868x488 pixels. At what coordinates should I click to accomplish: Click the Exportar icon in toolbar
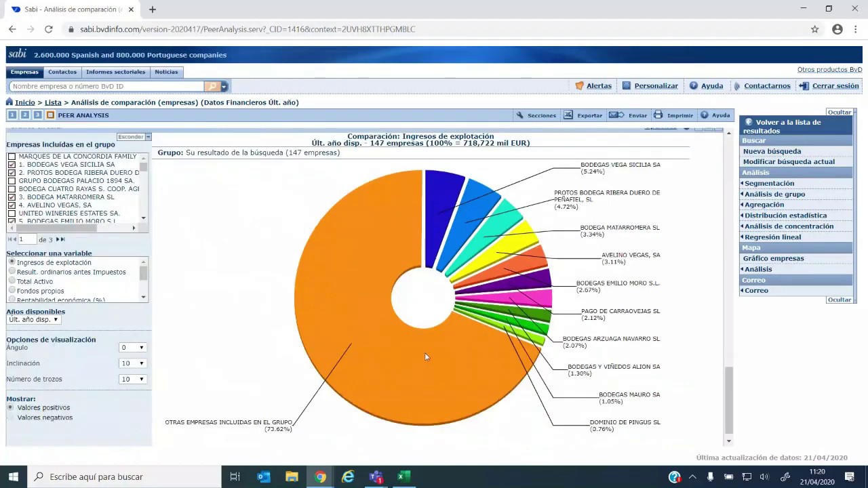pos(568,115)
